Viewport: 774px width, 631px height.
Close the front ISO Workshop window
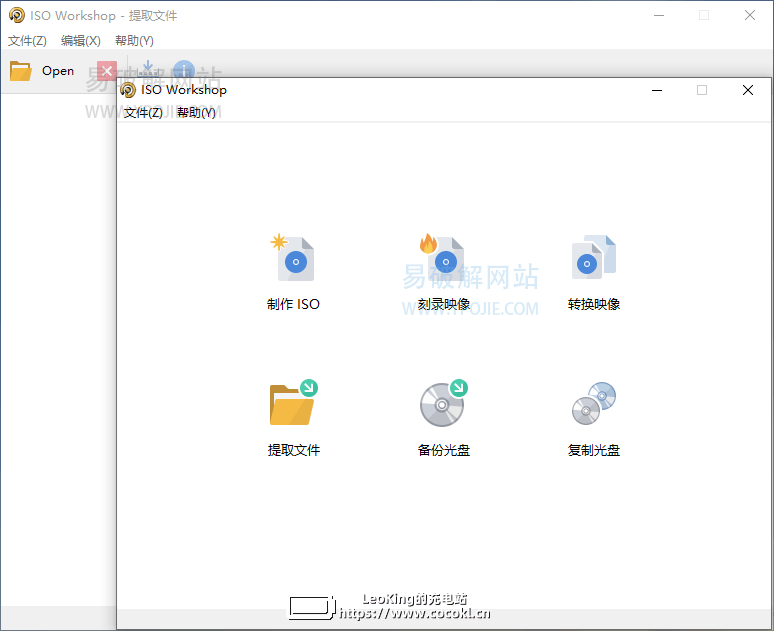(x=748, y=90)
